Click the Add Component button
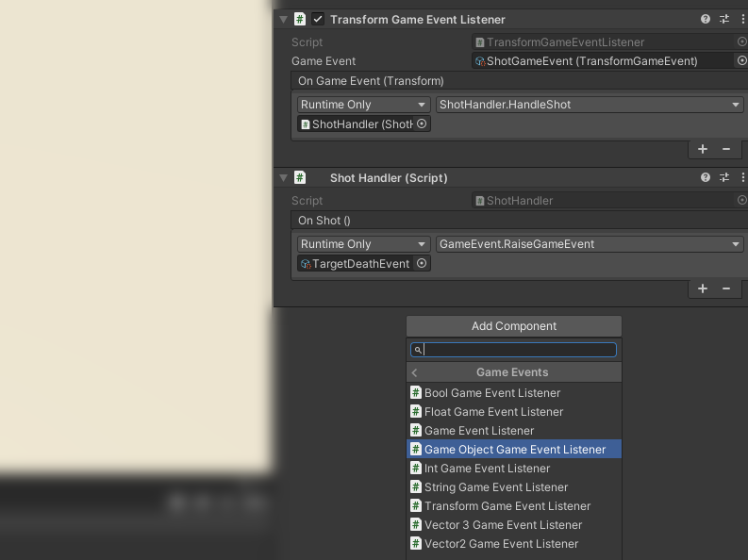 (x=514, y=326)
